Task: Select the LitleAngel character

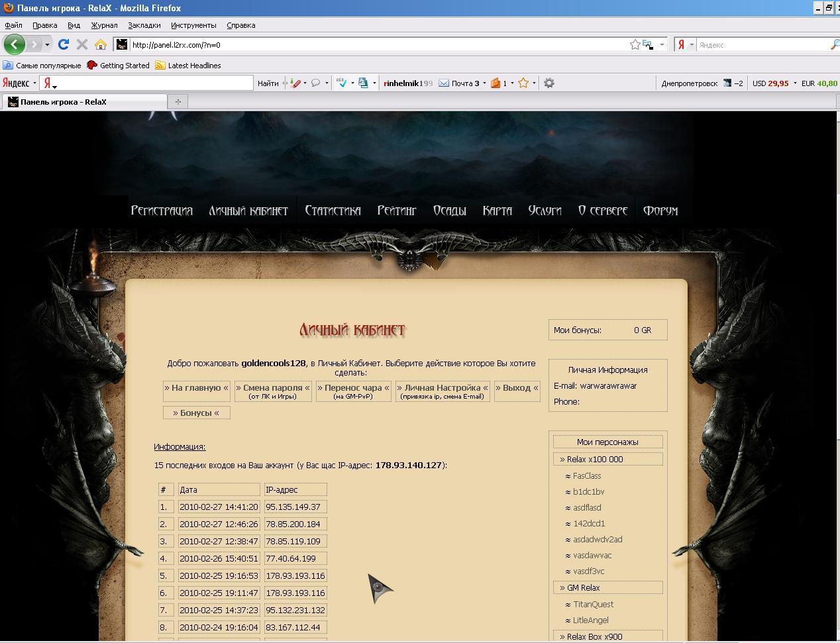Action: click(590, 620)
